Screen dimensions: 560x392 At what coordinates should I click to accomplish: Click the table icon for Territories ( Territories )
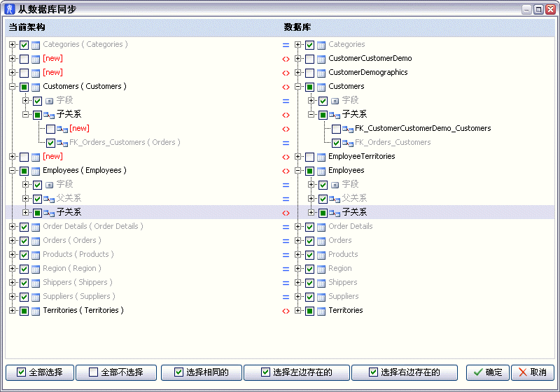coord(36,311)
